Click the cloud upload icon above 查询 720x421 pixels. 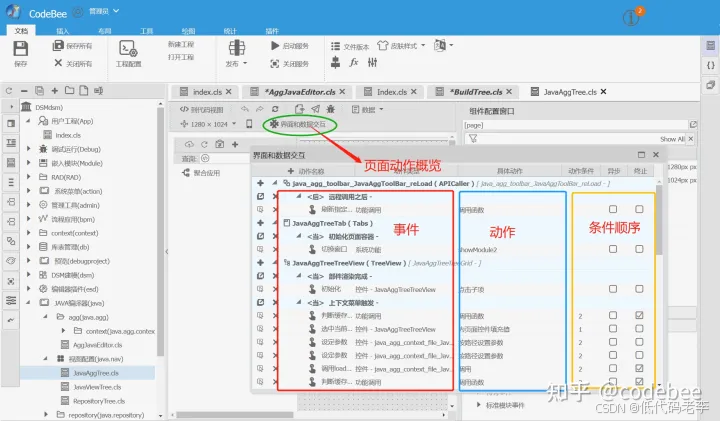189,144
